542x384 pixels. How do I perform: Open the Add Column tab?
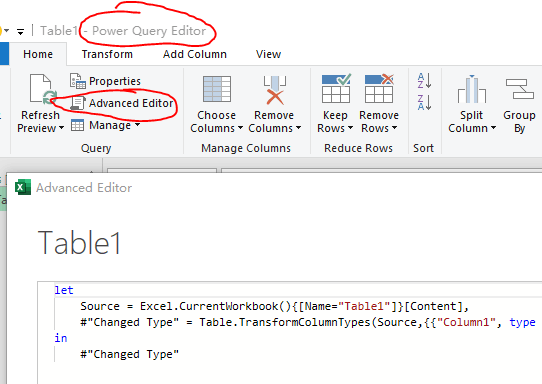point(195,54)
